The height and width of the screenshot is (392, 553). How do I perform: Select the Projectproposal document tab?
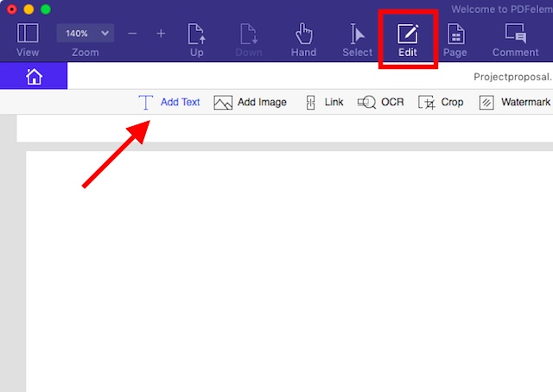(x=512, y=77)
